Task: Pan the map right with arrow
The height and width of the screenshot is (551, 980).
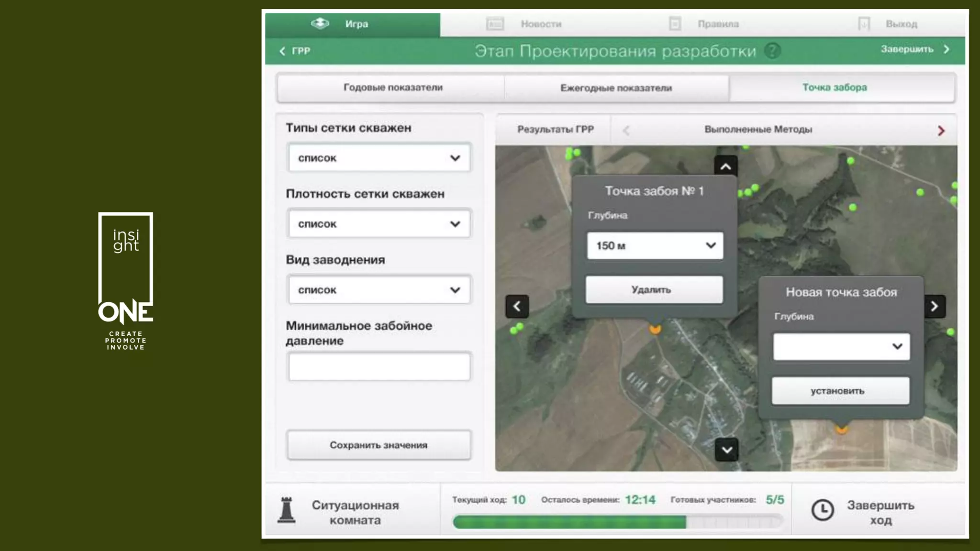Action: (935, 306)
